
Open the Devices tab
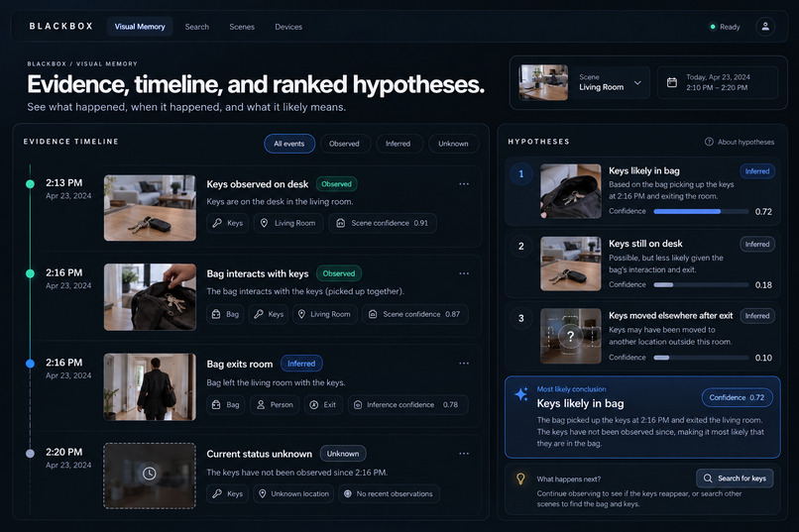point(288,27)
